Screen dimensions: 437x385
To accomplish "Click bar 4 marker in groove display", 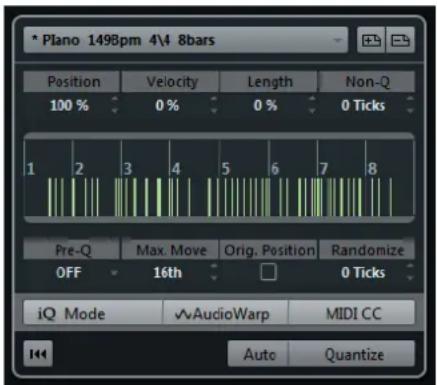I will tap(176, 169).
